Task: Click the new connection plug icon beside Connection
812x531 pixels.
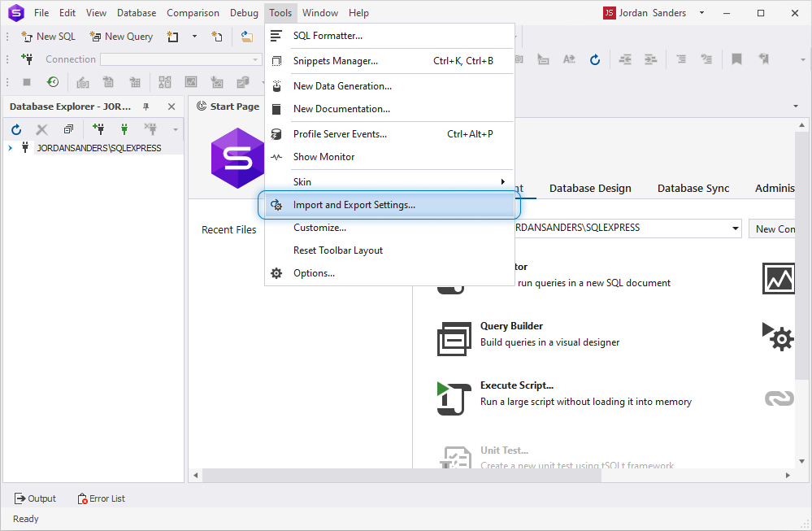Action: click(x=27, y=59)
